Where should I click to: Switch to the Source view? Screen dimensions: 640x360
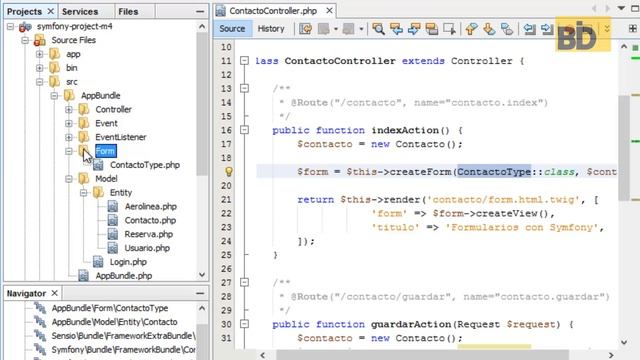(232, 29)
